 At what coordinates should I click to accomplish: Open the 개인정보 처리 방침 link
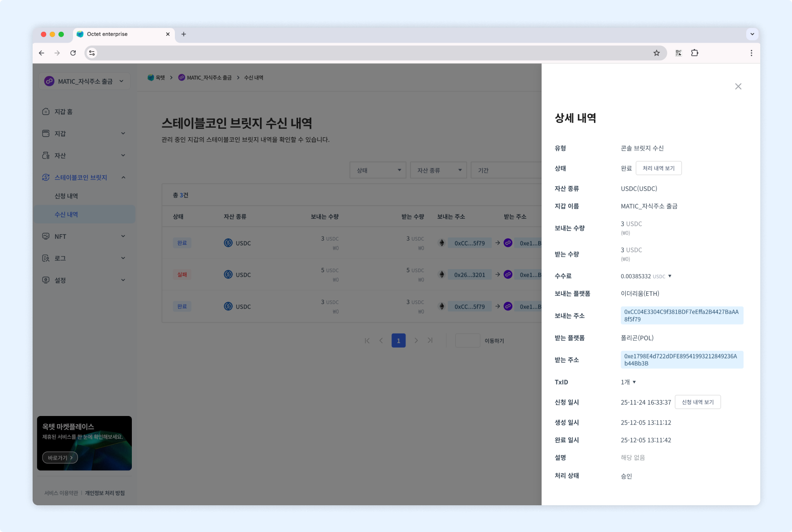[x=105, y=493]
